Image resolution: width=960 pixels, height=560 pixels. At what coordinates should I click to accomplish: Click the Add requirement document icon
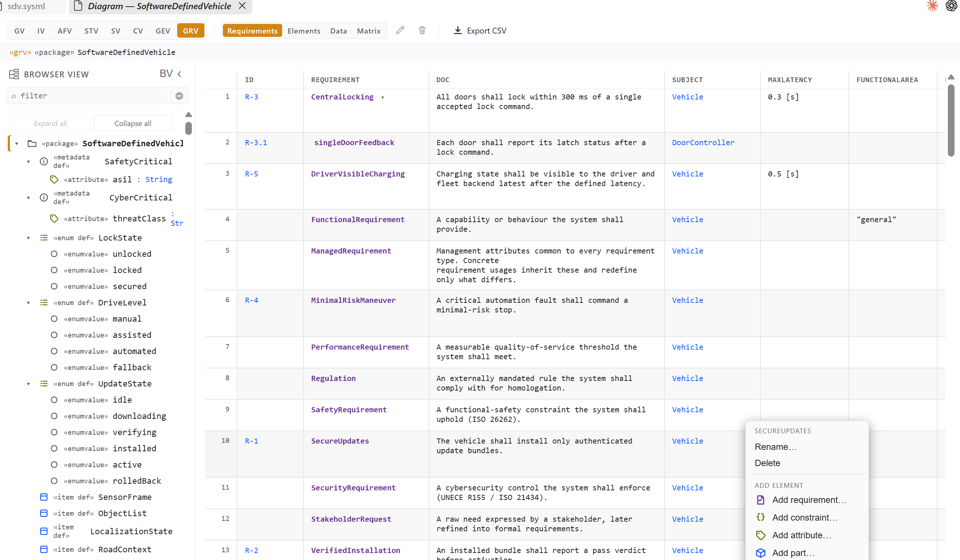pyautogui.click(x=760, y=500)
